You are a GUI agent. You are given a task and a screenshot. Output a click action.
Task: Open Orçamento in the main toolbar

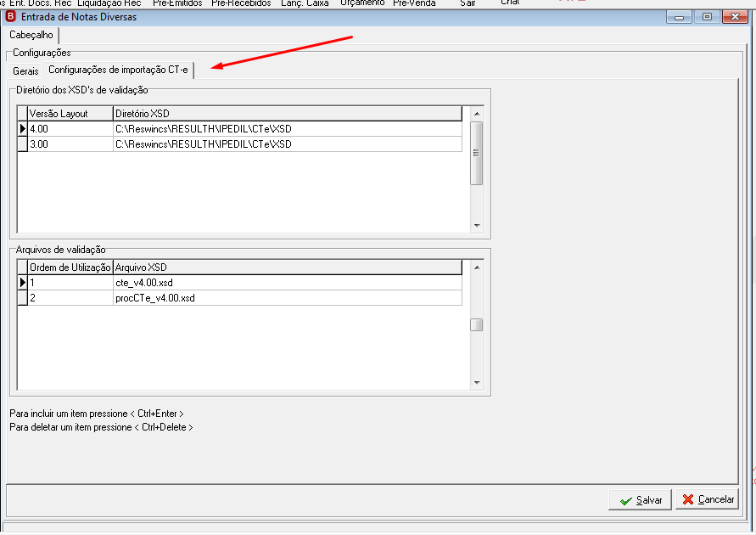coord(362,3)
